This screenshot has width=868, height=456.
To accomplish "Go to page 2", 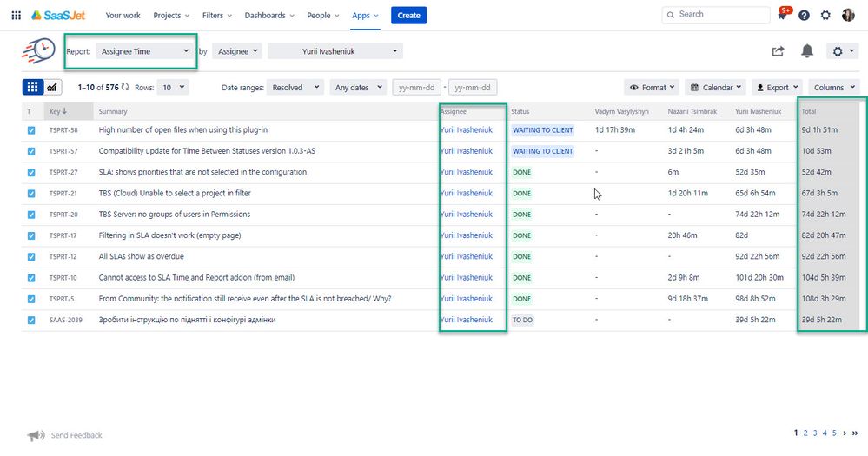I will (805, 433).
